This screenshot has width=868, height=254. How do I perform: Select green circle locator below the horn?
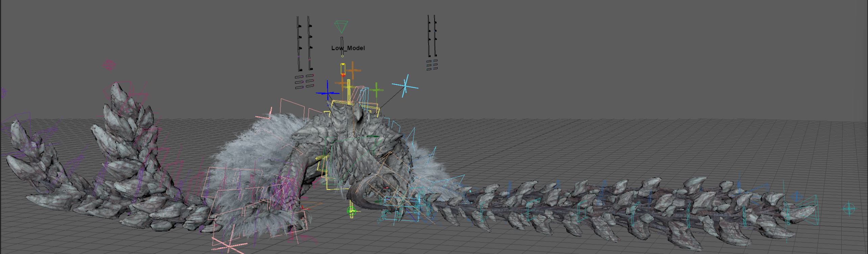[x=351, y=211]
